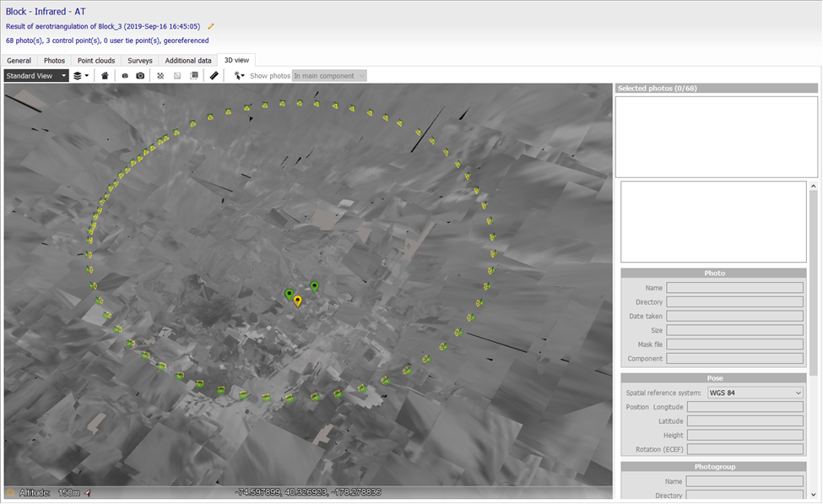Open the layers dropdown in 3D toolbar

coord(81,76)
